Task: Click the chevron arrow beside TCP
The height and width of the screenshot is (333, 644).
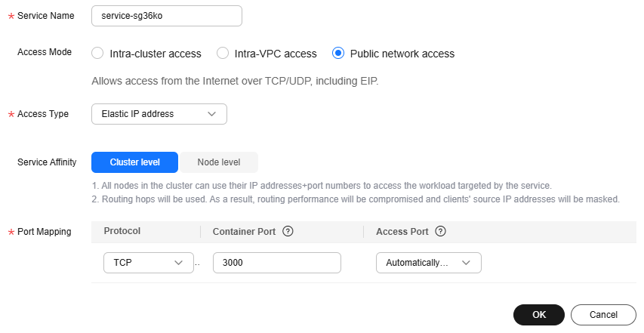Action: coord(178,263)
